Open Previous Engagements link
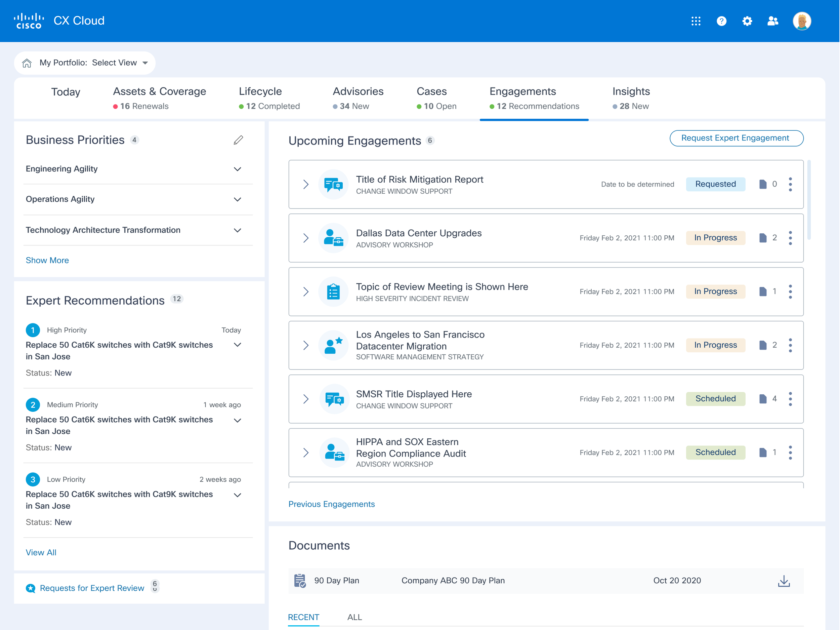The width and height of the screenshot is (840, 630). (x=331, y=504)
